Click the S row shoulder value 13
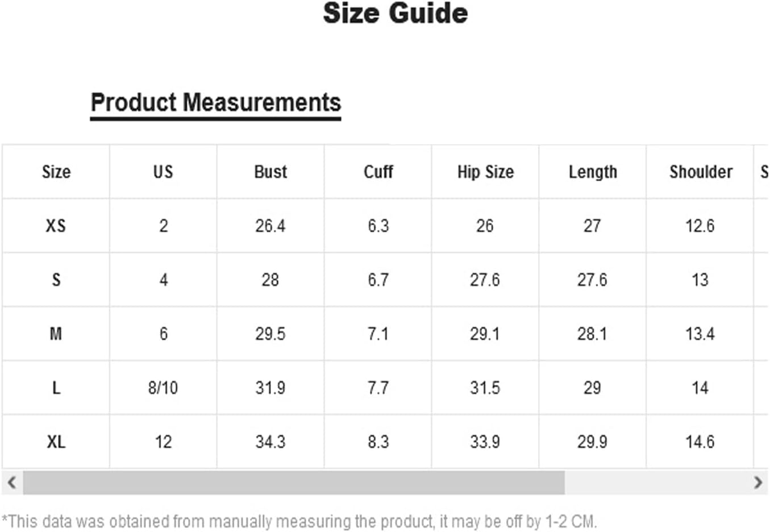 point(700,280)
